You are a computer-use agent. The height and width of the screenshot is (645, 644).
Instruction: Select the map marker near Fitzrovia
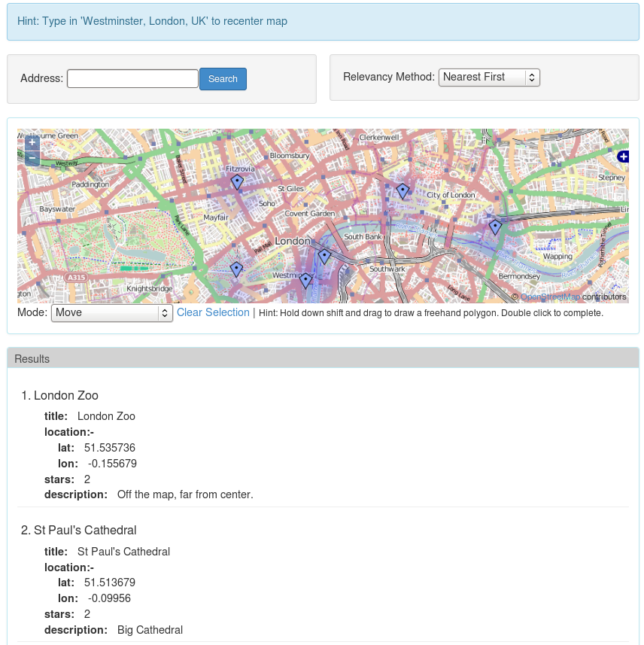pyautogui.click(x=237, y=182)
